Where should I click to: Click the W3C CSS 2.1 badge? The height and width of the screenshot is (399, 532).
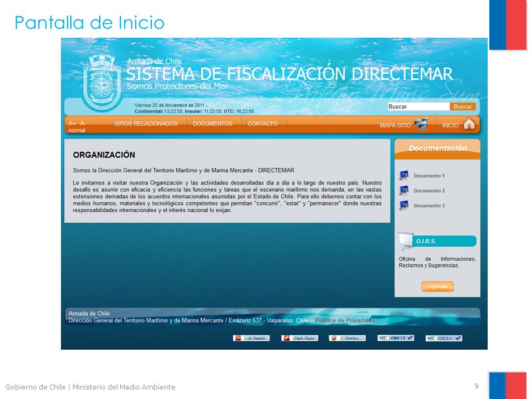click(444, 338)
